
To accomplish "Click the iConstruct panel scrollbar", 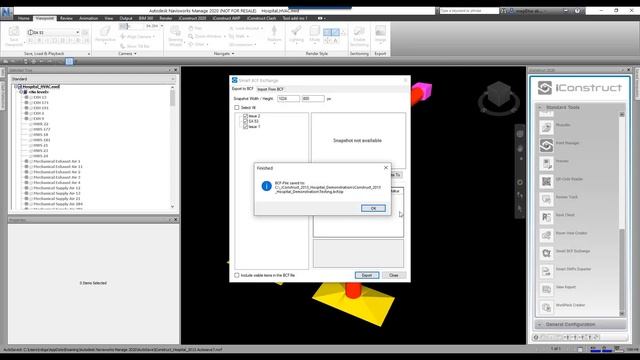I will click(622, 213).
